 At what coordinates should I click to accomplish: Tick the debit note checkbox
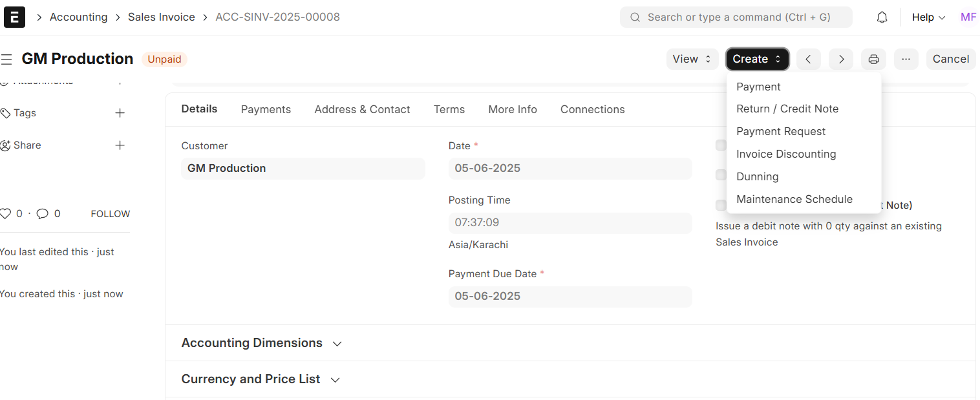pyautogui.click(x=721, y=205)
